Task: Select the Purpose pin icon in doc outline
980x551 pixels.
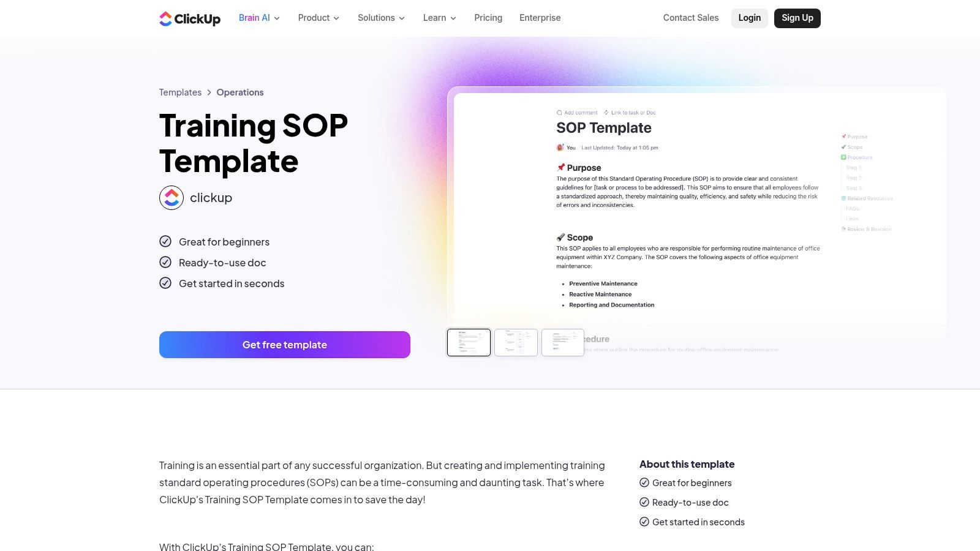Action: [x=843, y=137]
